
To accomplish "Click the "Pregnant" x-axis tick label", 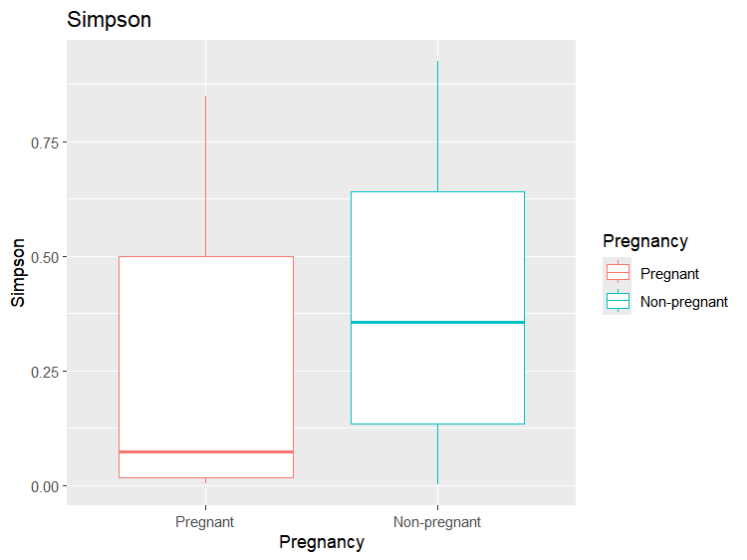I will 204,521.
